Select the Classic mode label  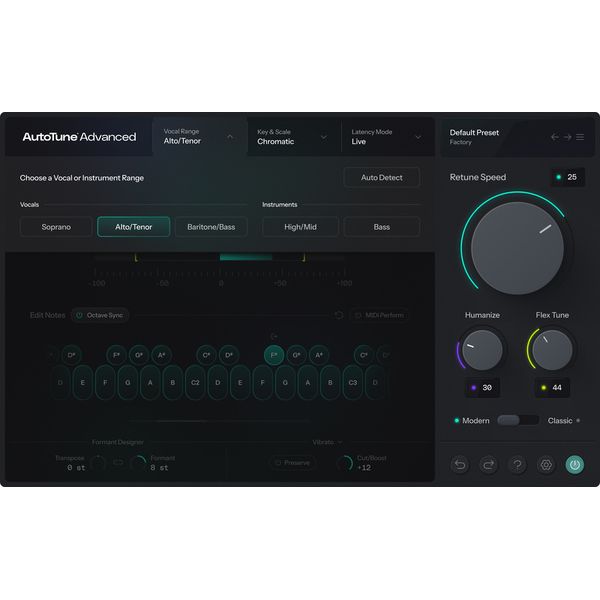(x=560, y=421)
